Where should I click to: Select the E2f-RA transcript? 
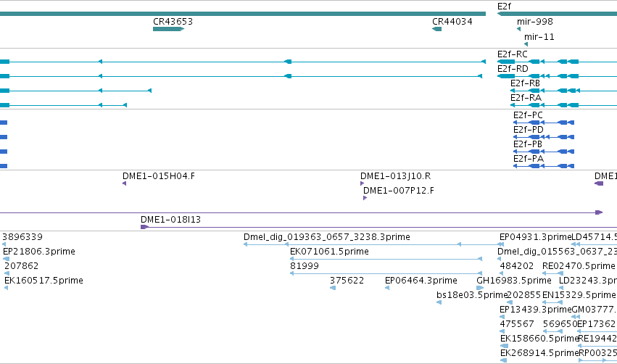pyautogui.click(x=563, y=105)
